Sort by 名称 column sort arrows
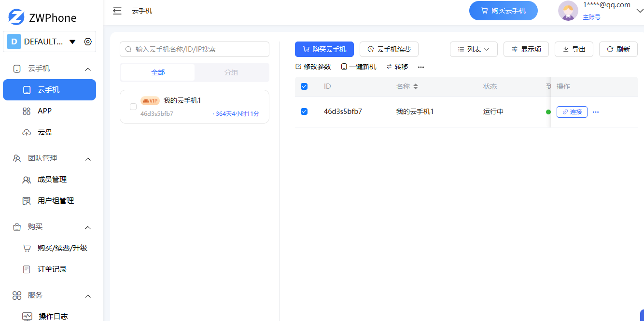644x321 pixels. (x=416, y=87)
